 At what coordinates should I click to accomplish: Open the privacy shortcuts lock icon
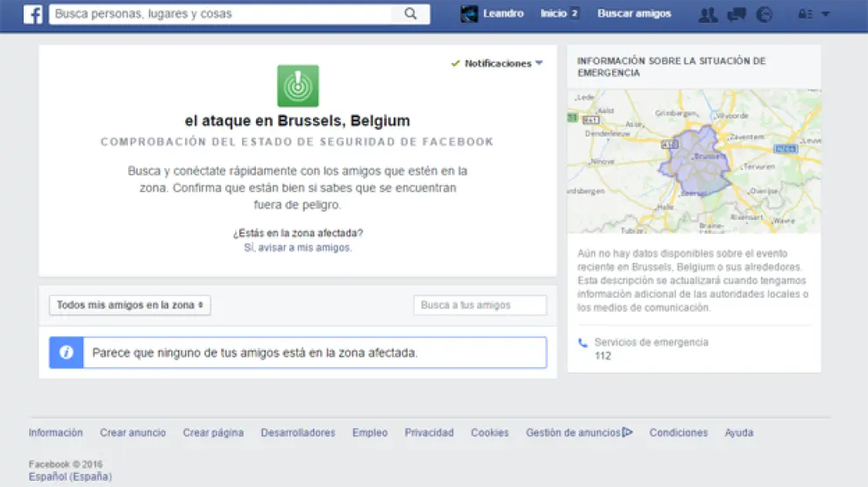pos(804,14)
